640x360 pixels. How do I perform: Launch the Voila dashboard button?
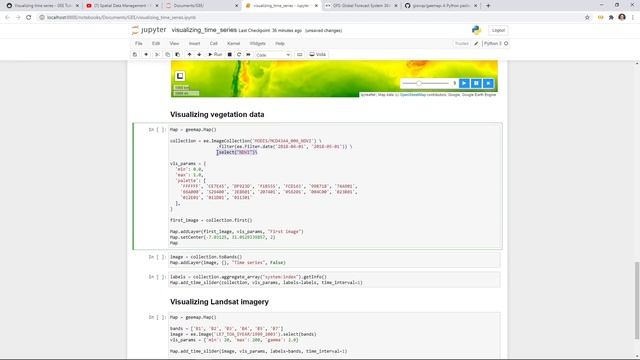point(318,54)
